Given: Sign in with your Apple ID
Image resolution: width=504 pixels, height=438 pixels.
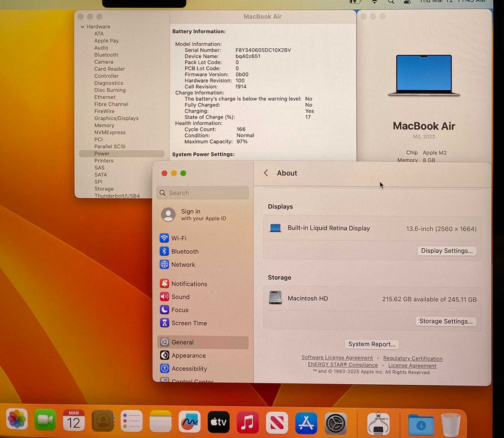Looking at the screenshot, I should click(194, 215).
